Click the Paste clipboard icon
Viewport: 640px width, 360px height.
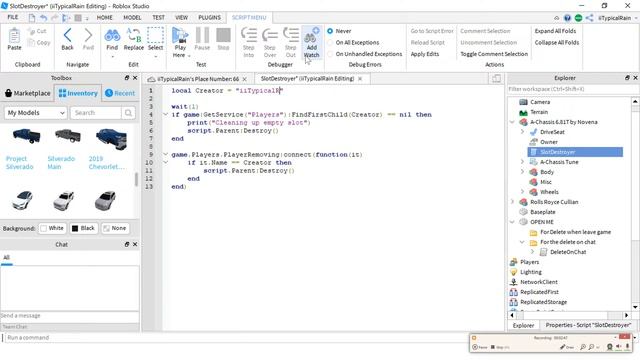14,36
